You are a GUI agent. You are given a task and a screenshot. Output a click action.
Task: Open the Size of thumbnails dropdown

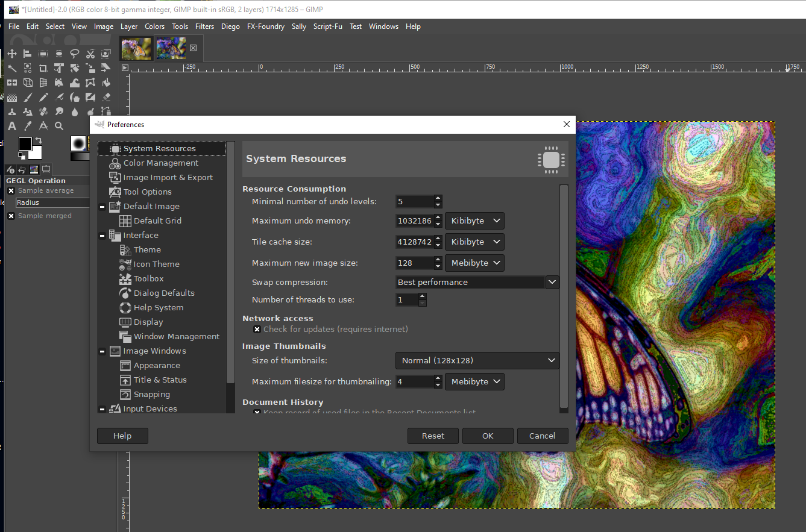[x=477, y=360]
